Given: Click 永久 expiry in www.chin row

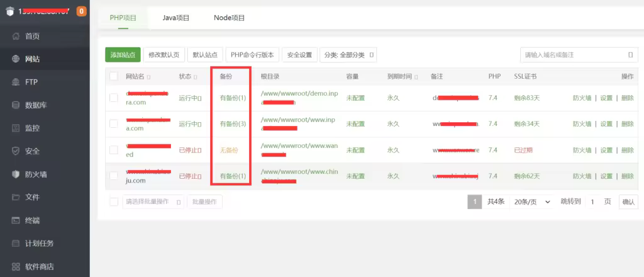Looking at the screenshot, I should [393, 176].
